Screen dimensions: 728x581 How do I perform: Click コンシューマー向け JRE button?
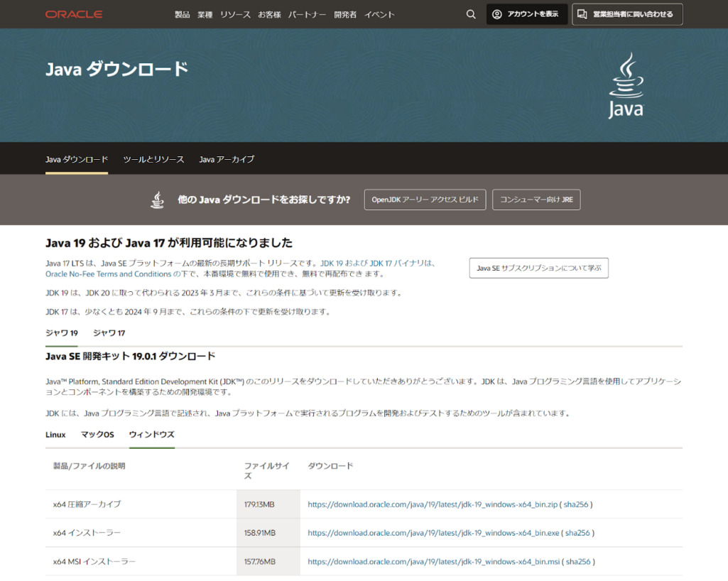click(536, 200)
